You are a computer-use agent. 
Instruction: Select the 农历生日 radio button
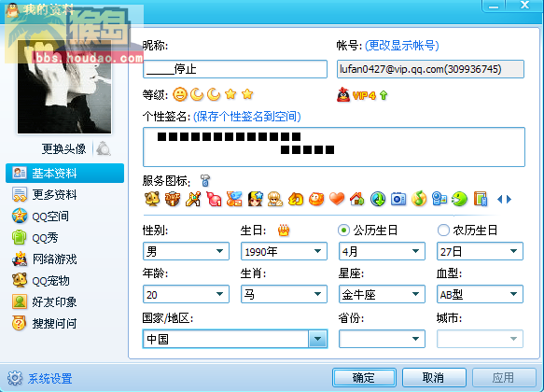(443, 231)
